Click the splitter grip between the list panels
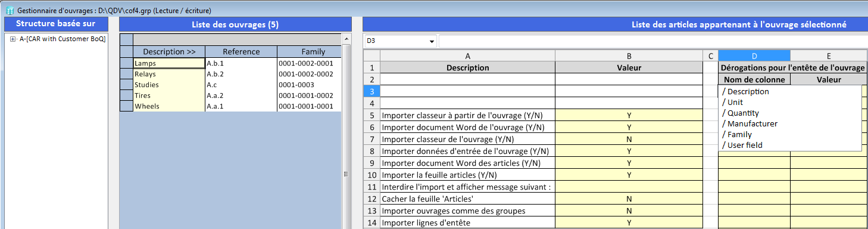The image size is (868, 229). (x=346, y=174)
